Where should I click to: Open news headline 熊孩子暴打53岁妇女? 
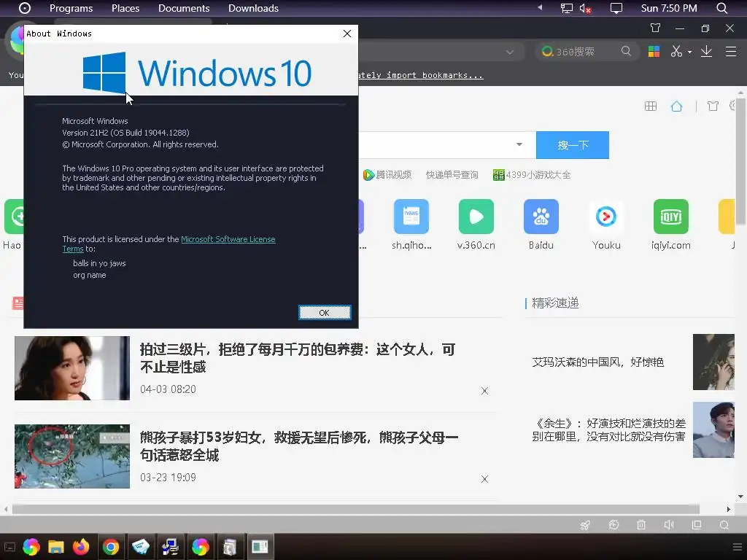299,446
